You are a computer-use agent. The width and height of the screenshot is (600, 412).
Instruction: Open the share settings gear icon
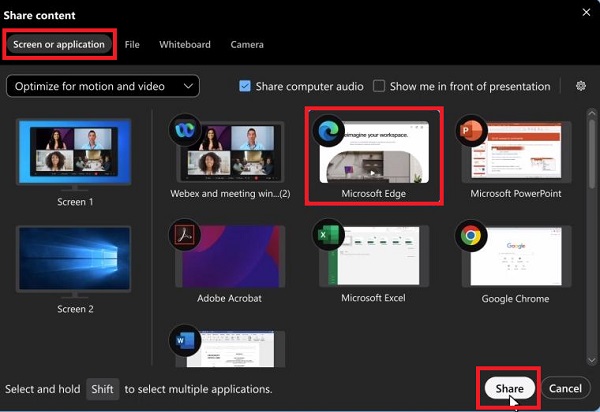580,86
